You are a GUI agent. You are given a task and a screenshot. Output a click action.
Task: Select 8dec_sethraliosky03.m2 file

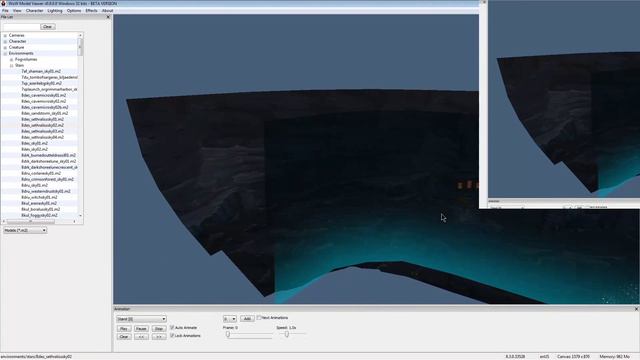click(x=42, y=131)
